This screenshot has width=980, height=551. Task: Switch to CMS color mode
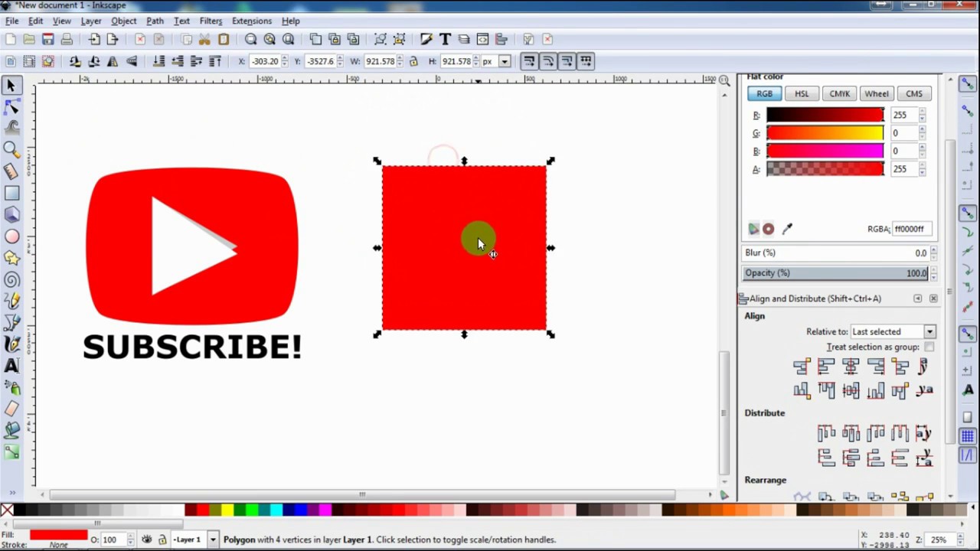(x=914, y=93)
